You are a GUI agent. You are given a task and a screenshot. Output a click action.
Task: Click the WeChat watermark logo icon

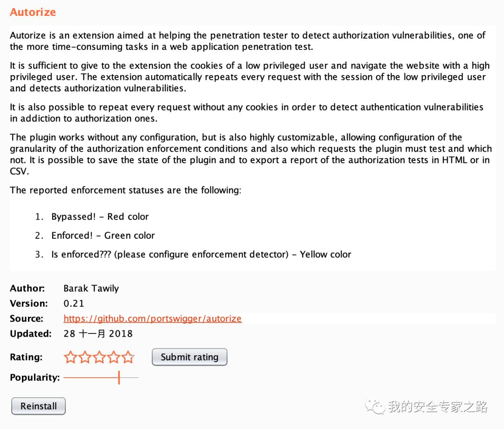(x=375, y=407)
